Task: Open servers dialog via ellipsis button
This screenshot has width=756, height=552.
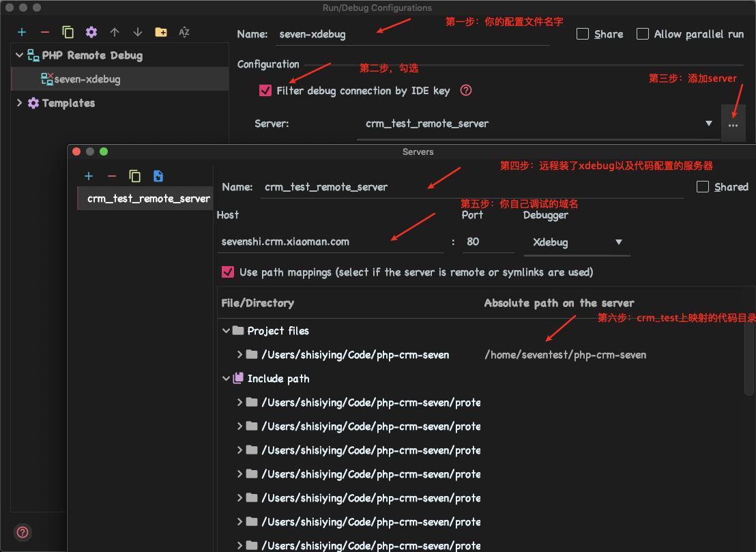Action: [x=733, y=124]
